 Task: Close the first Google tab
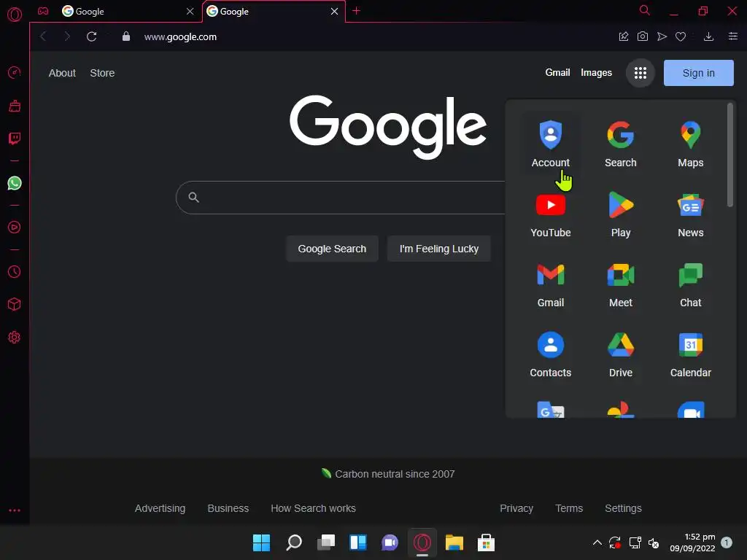(x=190, y=11)
